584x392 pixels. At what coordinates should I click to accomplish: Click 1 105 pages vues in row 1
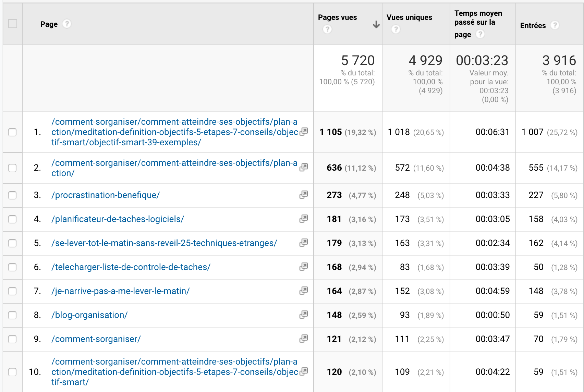pyautogui.click(x=331, y=132)
